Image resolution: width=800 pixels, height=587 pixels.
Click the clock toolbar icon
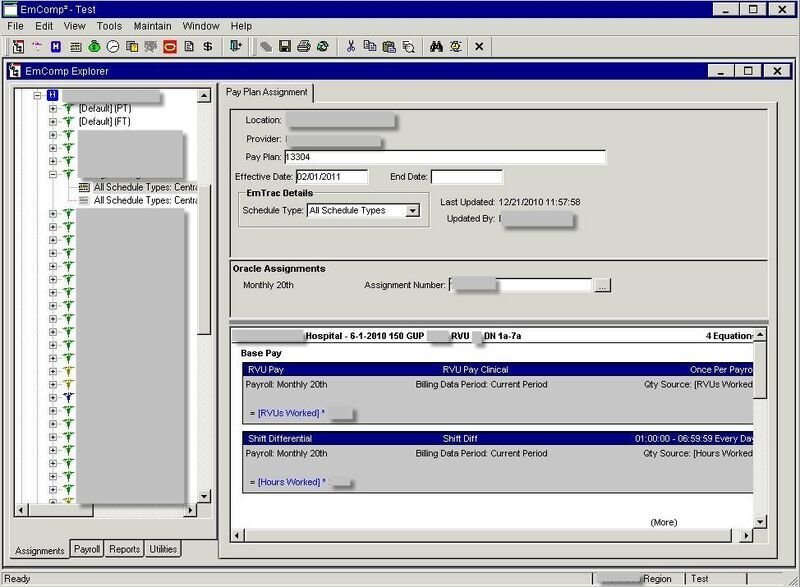coord(113,47)
